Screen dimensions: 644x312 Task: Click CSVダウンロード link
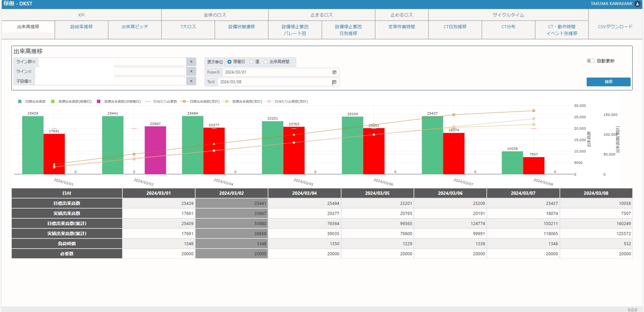click(x=615, y=27)
